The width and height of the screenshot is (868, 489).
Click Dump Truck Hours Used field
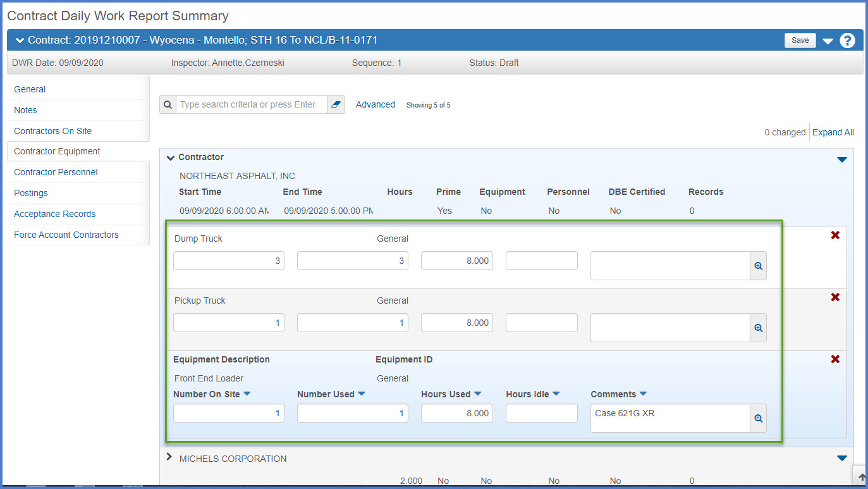coord(457,261)
